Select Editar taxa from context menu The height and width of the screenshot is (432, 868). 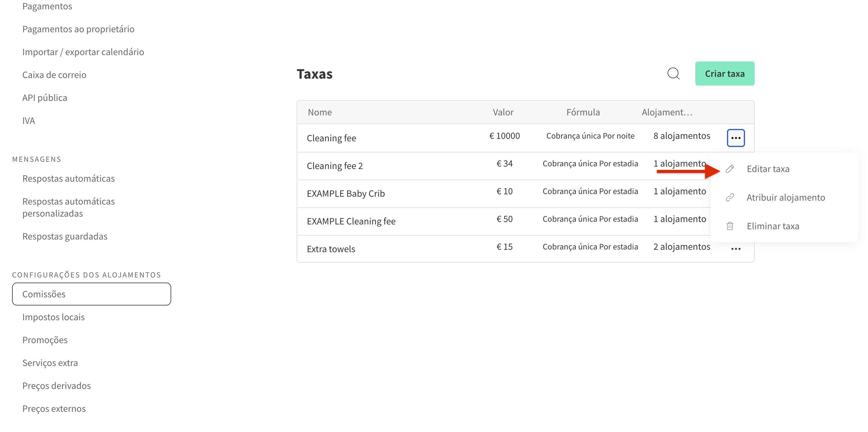tap(768, 169)
